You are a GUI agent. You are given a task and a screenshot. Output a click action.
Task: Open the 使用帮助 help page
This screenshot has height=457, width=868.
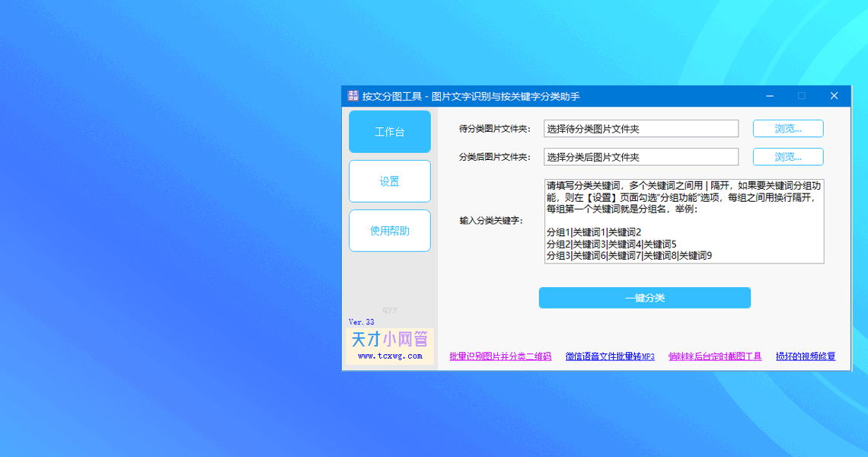(389, 231)
